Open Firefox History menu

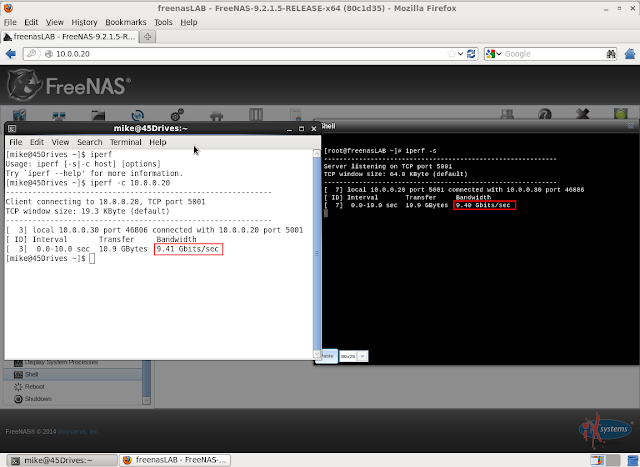[x=84, y=22]
